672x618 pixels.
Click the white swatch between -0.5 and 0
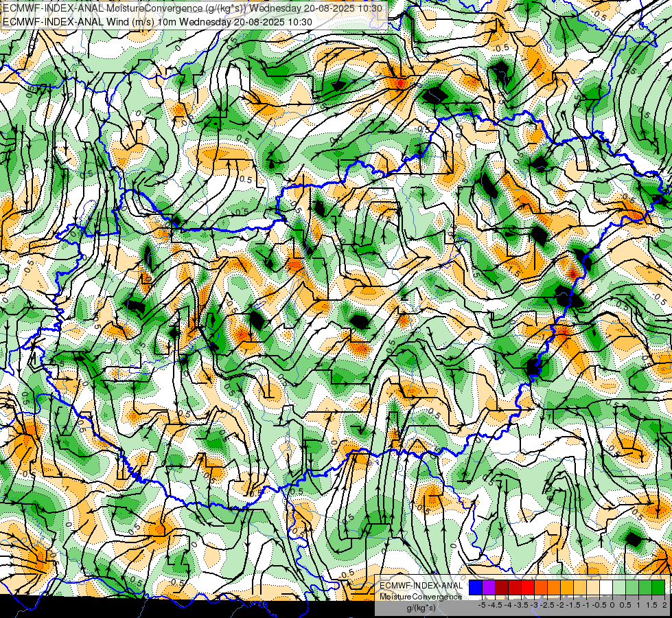click(x=606, y=588)
